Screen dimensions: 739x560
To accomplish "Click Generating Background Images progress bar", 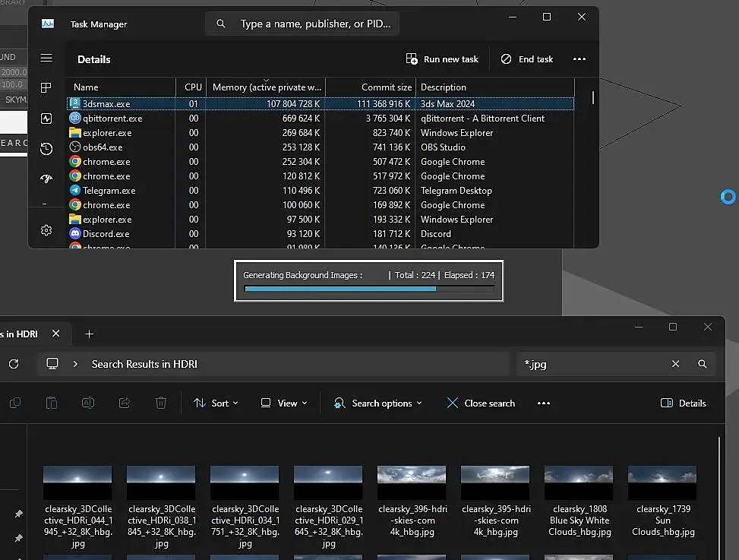I will tap(369, 289).
